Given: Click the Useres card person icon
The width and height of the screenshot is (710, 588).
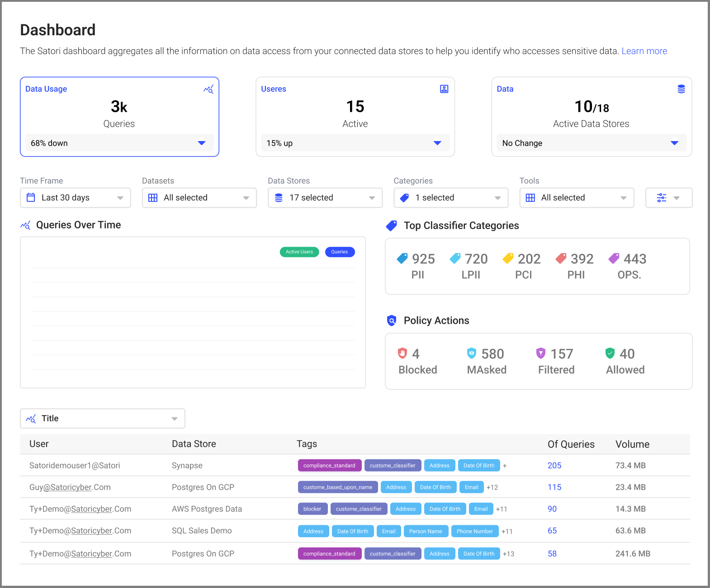Looking at the screenshot, I should point(444,89).
